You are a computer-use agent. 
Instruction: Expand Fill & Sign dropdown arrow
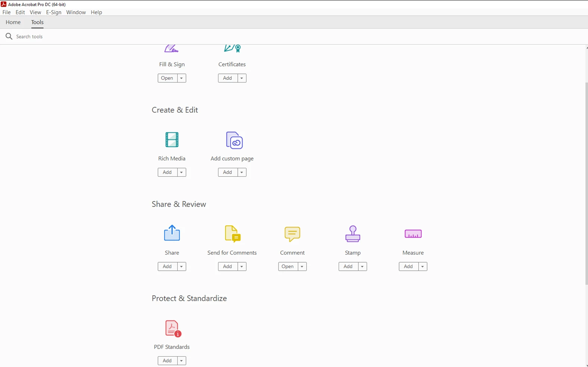[x=181, y=78]
